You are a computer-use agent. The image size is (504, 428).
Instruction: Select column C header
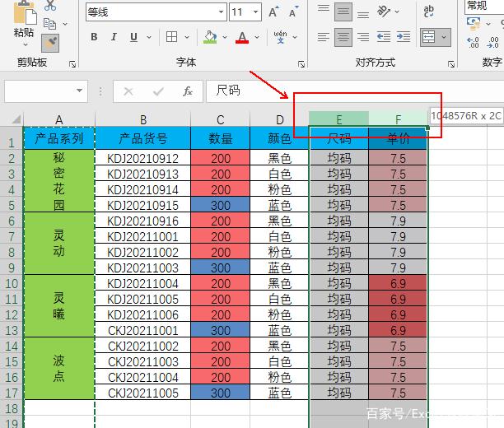point(221,120)
